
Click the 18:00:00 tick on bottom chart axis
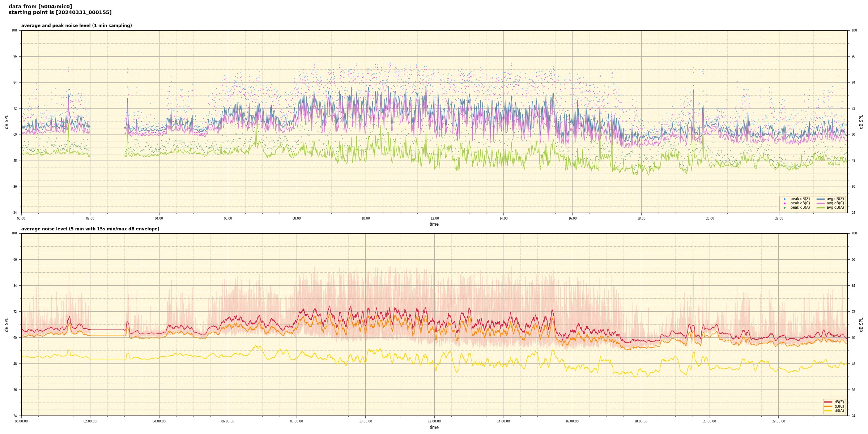click(x=641, y=421)
